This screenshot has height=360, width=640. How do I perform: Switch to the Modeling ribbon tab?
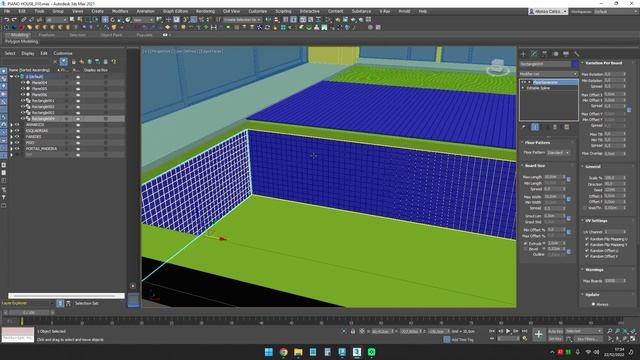(20, 35)
